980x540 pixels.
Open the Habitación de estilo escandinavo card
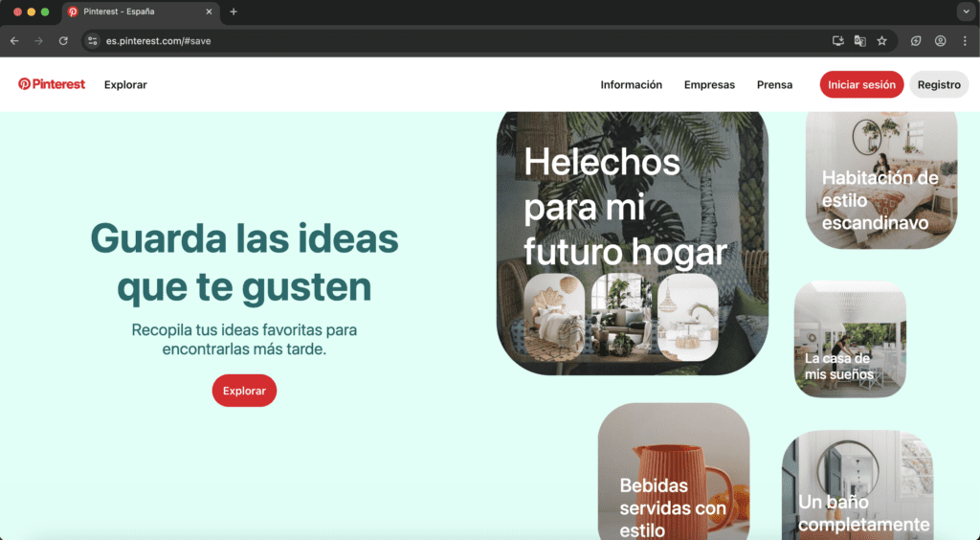tap(881, 180)
